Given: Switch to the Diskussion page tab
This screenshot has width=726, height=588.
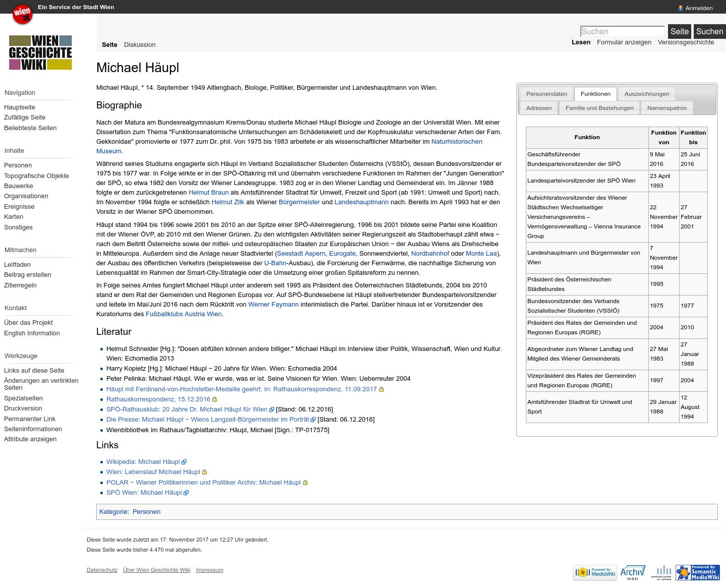Looking at the screenshot, I should (x=140, y=45).
